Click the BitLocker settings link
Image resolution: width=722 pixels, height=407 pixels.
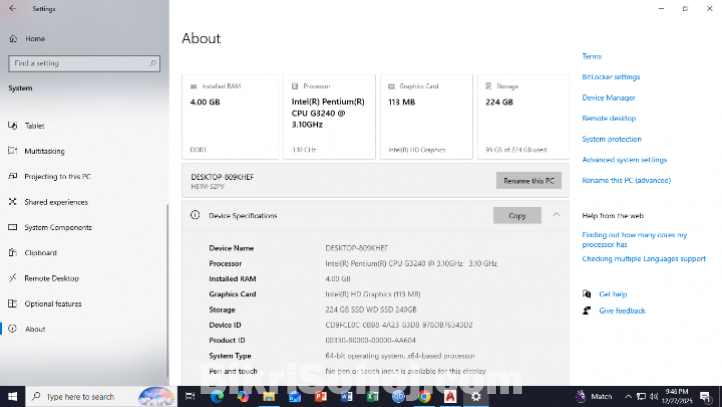[610, 77]
